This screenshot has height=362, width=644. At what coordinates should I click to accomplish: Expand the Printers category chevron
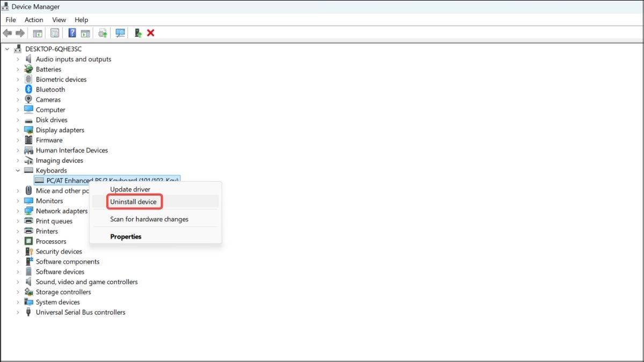tap(18, 232)
